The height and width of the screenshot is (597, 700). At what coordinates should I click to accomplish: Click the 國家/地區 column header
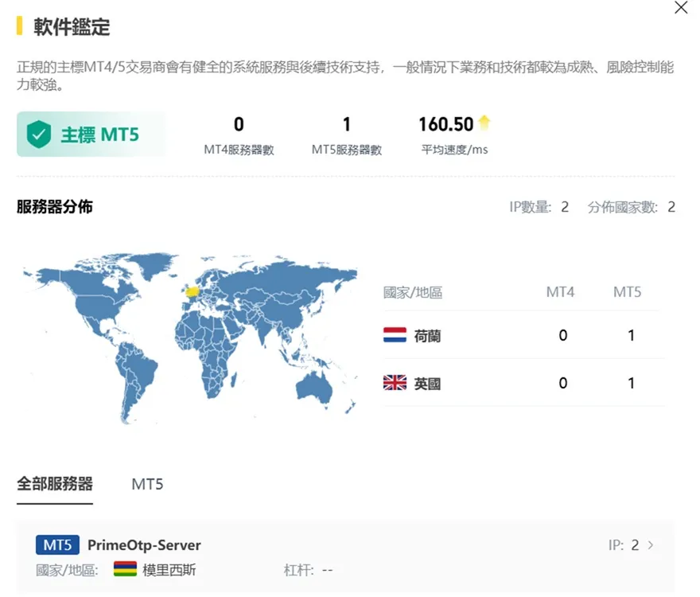[x=413, y=292]
